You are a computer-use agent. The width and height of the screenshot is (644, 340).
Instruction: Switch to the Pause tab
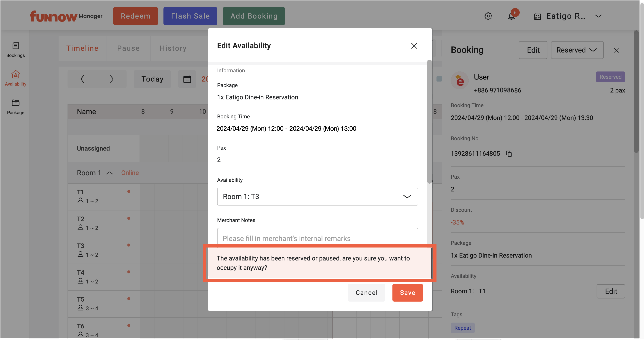pyautogui.click(x=128, y=48)
